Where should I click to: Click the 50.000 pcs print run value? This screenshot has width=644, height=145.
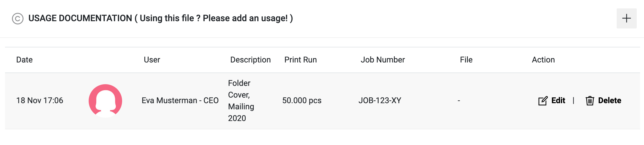click(x=302, y=100)
